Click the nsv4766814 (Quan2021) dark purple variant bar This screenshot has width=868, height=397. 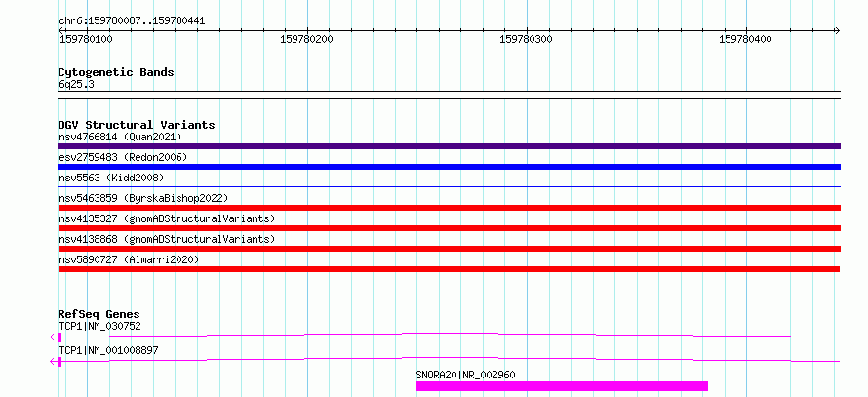(449, 146)
